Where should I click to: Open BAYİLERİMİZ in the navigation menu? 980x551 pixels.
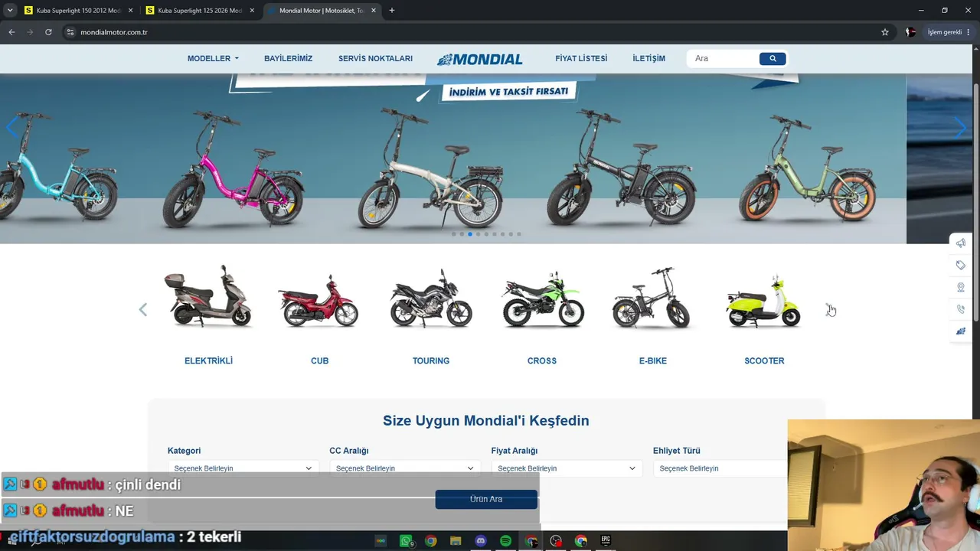[289, 58]
